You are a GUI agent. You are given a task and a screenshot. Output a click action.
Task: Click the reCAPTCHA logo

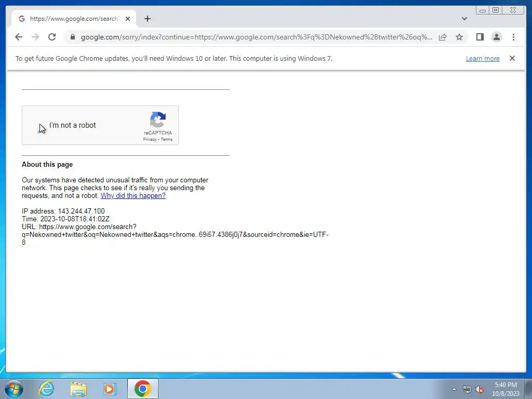click(158, 120)
